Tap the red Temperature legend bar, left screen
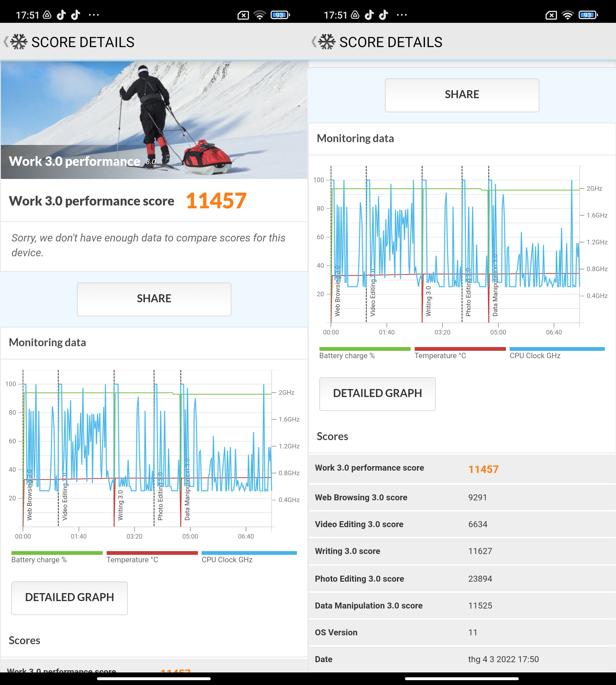This screenshot has width=616, height=685. tap(152, 553)
